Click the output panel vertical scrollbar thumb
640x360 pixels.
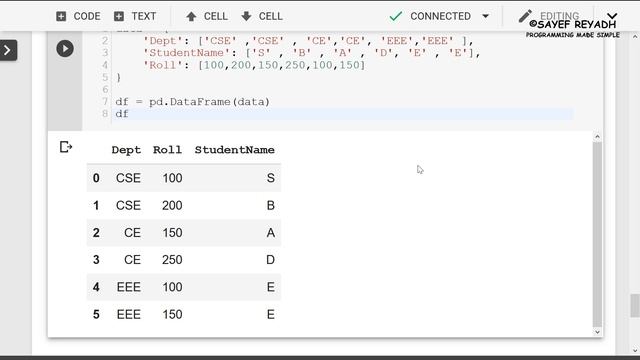click(x=597, y=235)
